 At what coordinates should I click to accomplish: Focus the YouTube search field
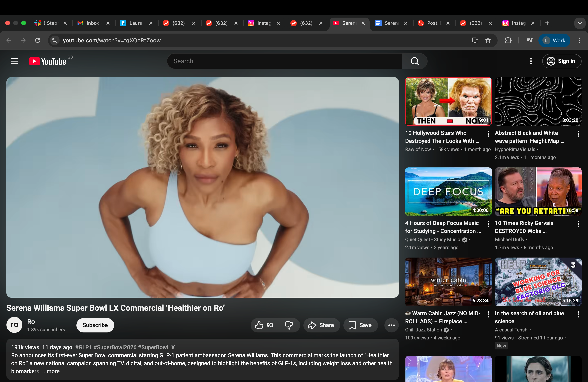click(285, 61)
